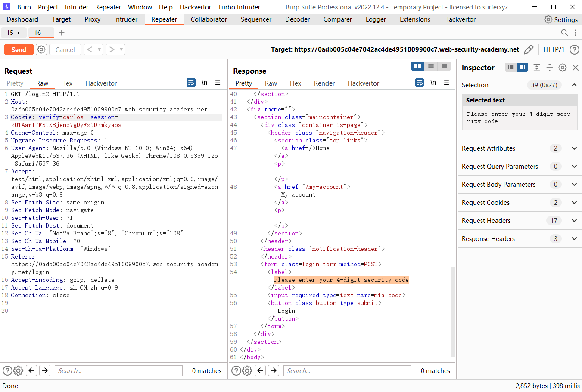This screenshot has width=582, height=392.
Task: Dock Inspector panel left layout icon
Action: pos(510,68)
